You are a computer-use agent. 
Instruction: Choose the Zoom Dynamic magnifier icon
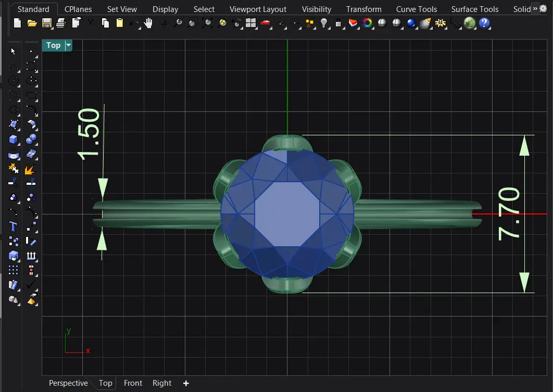click(179, 23)
